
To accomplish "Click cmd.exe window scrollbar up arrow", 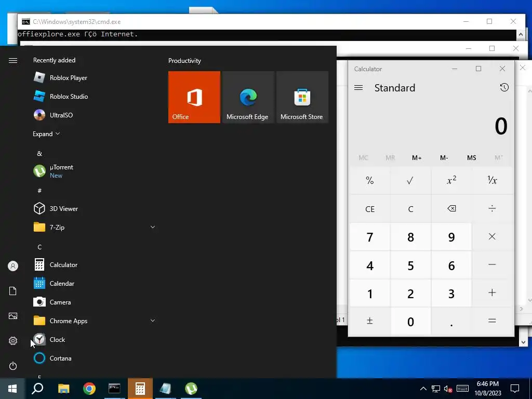I will click(521, 34).
